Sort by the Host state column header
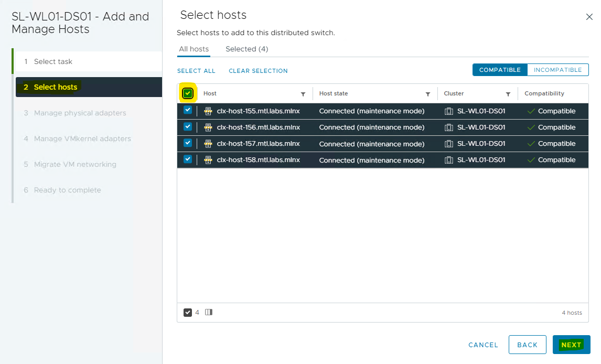Screen dimensions: 601x364 click(x=334, y=93)
